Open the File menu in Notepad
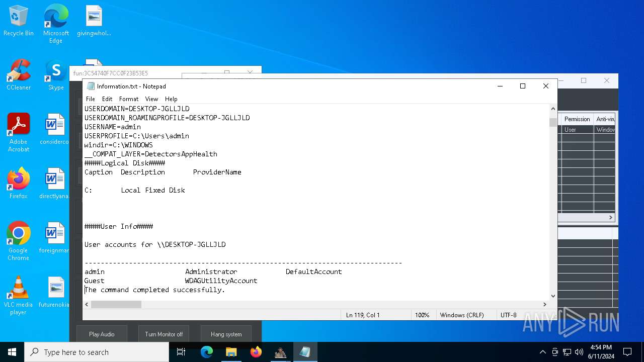Viewport: 644px width, 362px height. pyautogui.click(x=91, y=99)
